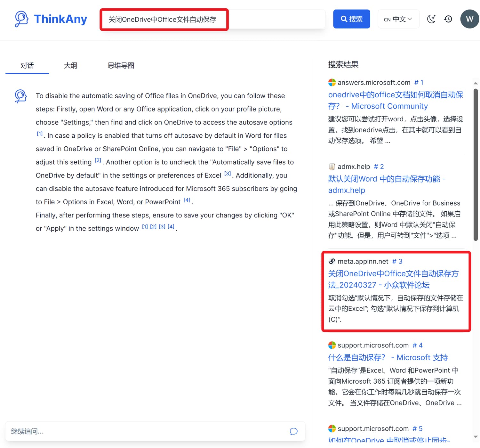The image size is (480, 448).
Task: Switch to the 大纲 tab
Action: 70,66
